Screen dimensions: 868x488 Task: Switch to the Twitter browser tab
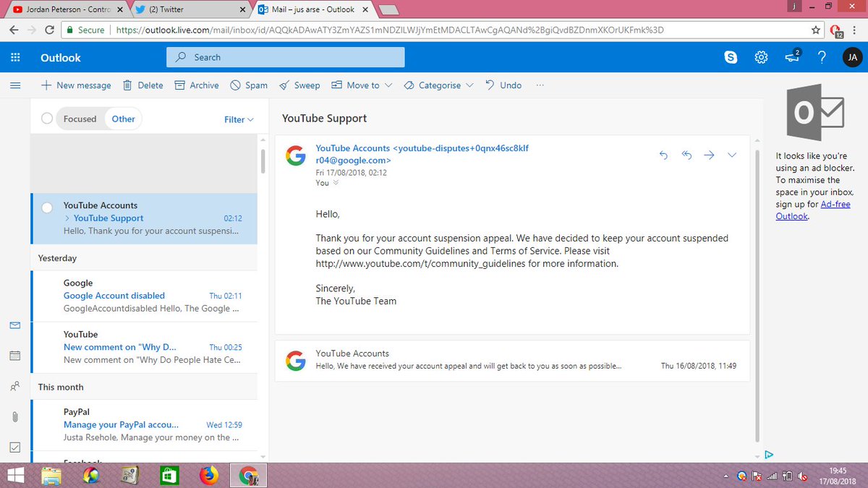(190, 9)
